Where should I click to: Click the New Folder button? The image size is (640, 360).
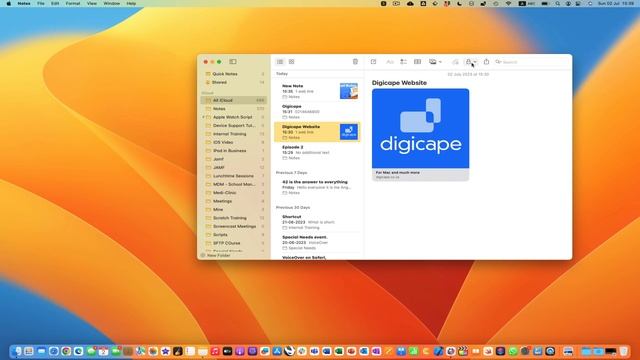pyautogui.click(x=216, y=256)
